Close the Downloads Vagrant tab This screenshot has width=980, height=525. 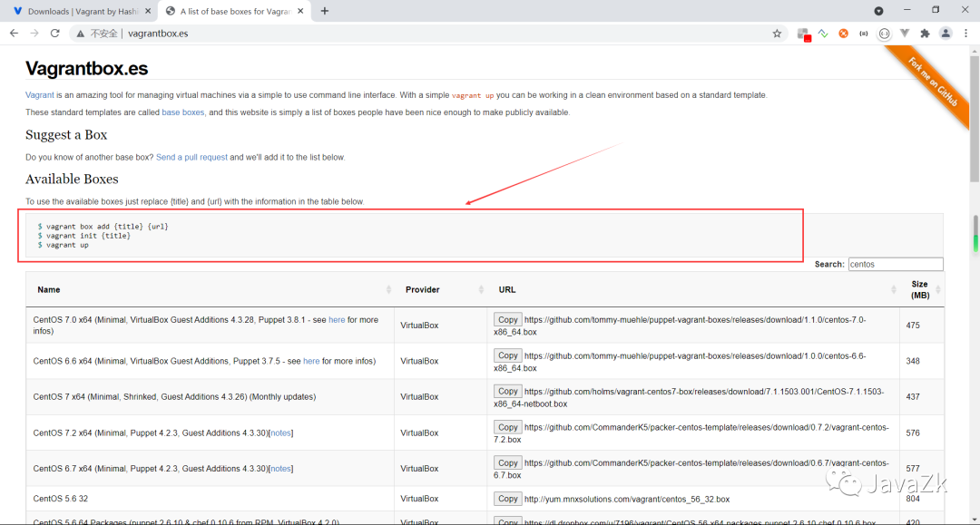[148, 11]
